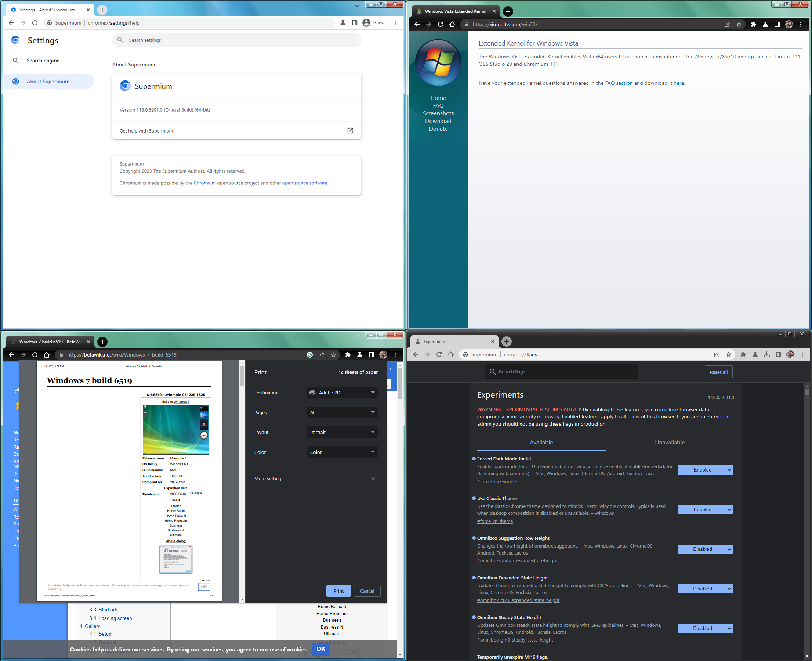Focus the Search flags field

click(x=562, y=372)
